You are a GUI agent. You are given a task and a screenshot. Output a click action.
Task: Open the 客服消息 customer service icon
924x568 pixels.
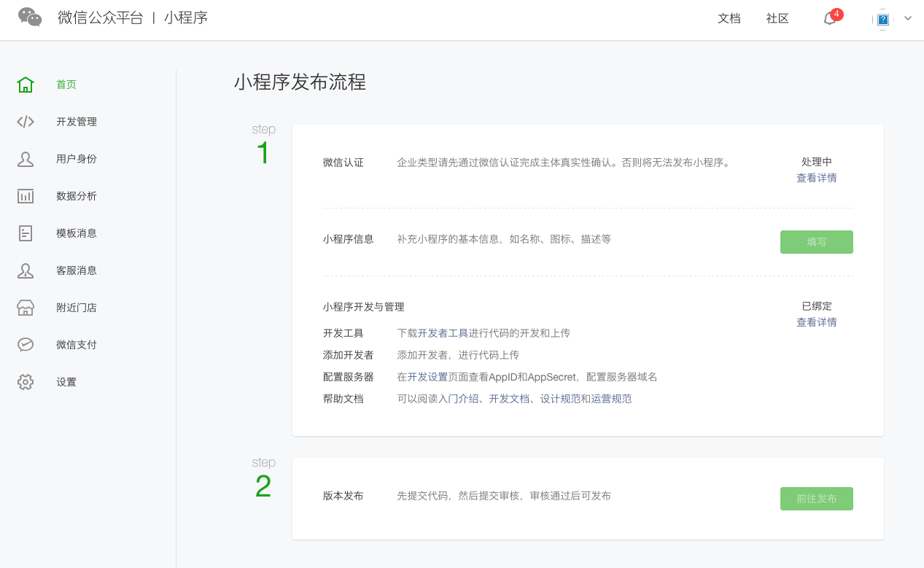click(x=26, y=270)
